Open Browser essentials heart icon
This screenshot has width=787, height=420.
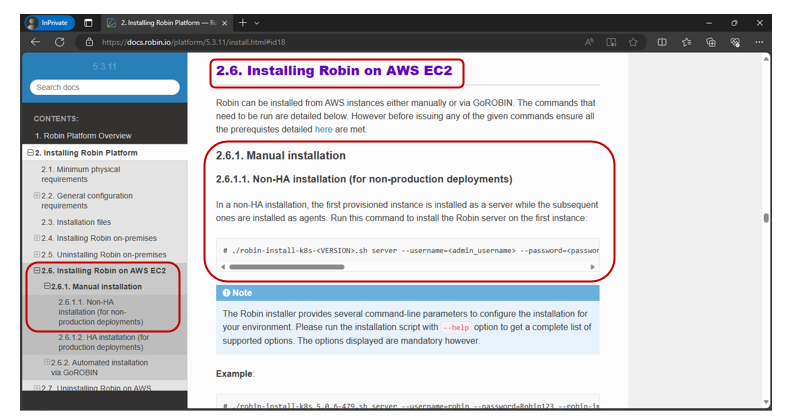tap(735, 42)
